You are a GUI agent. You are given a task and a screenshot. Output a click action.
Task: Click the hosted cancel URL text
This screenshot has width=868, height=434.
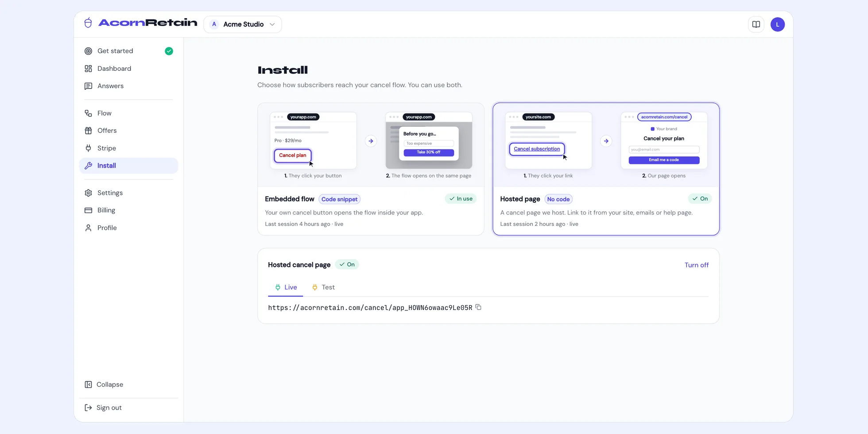pyautogui.click(x=370, y=307)
